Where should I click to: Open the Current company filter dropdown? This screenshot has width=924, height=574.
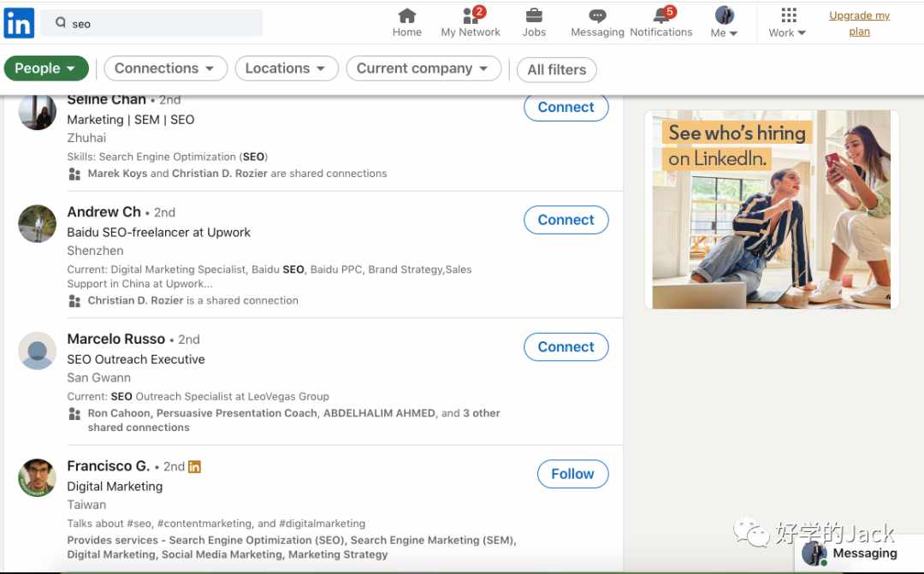coord(423,68)
